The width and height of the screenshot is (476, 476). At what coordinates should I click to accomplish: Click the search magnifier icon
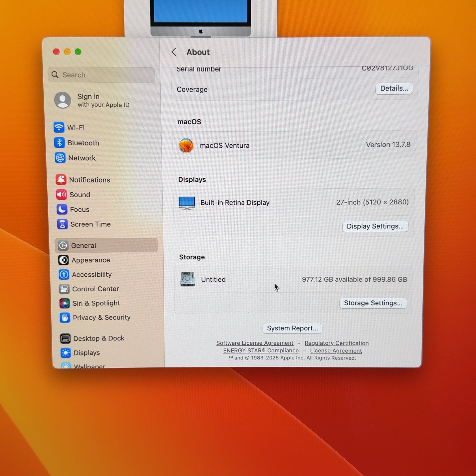55,75
